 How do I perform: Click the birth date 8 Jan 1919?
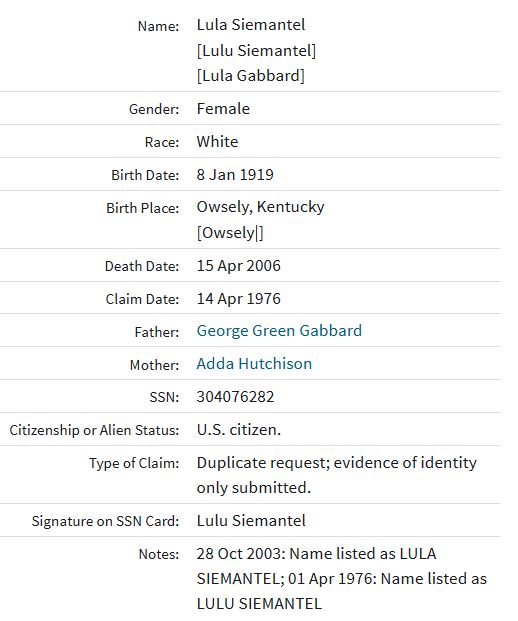(235, 175)
